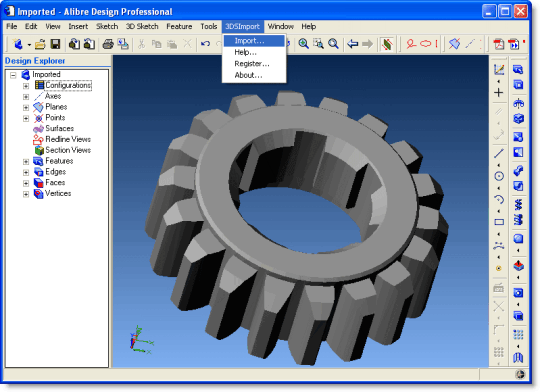Image resolution: width=540 pixels, height=392 pixels.
Task: Open the Feature menu
Action: coord(179,26)
